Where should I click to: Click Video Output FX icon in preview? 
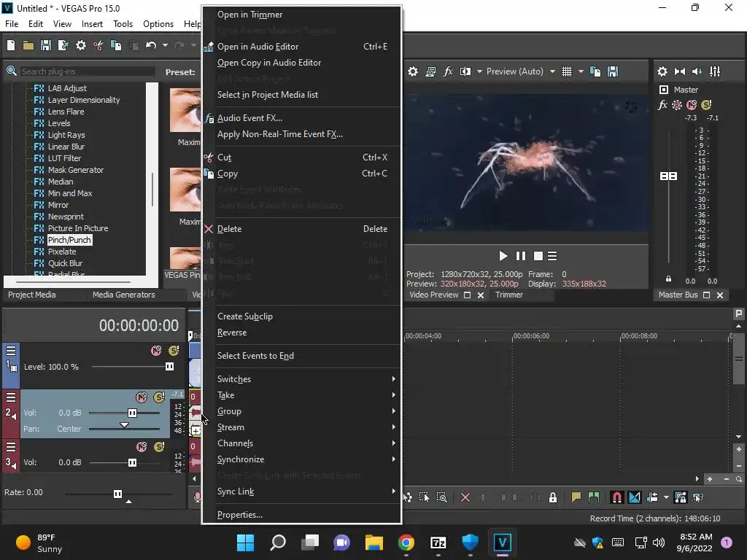[448, 71]
